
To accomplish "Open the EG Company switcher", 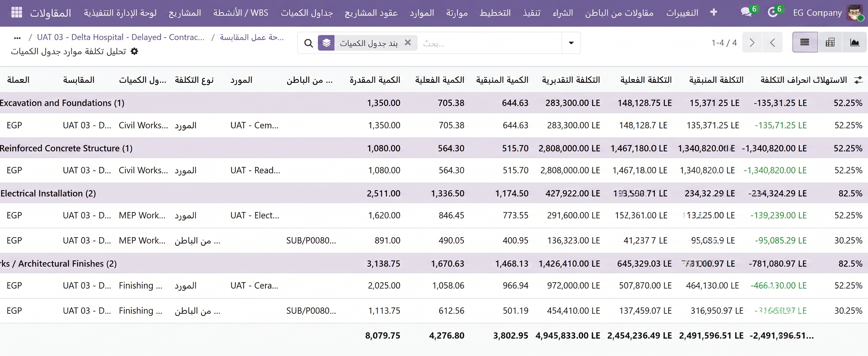I will [x=817, y=13].
